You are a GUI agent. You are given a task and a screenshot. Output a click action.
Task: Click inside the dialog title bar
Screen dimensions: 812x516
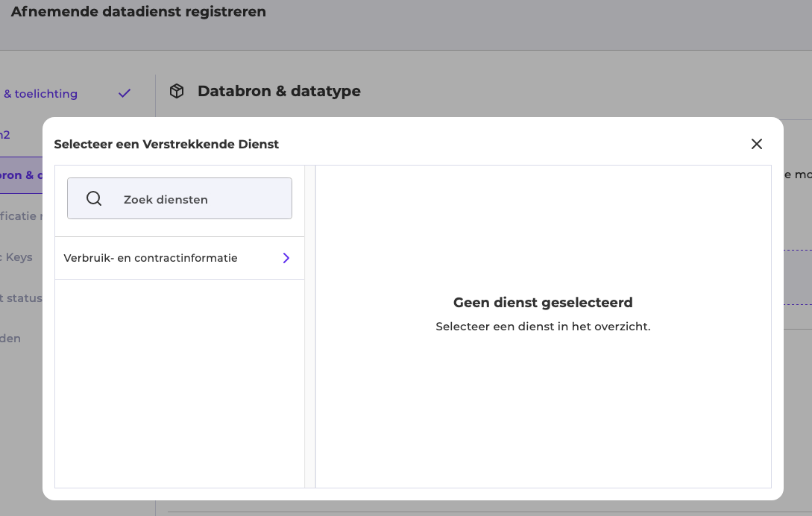tap(166, 144)
